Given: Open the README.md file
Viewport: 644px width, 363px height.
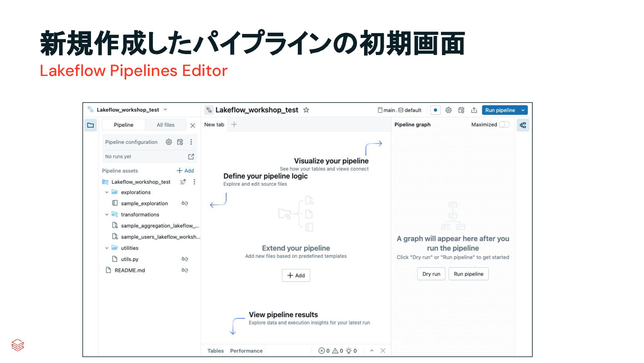Looking at the screenshot, I should (x=130, y=270).
